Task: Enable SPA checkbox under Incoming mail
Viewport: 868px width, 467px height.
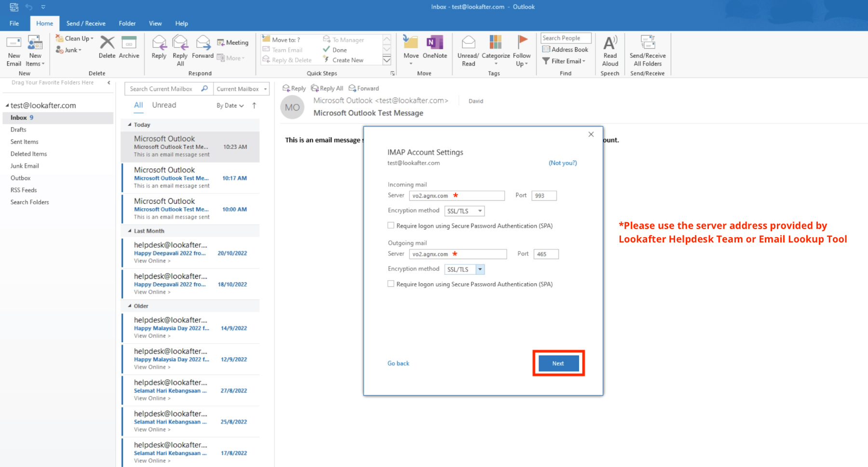Action: (391, 226)
